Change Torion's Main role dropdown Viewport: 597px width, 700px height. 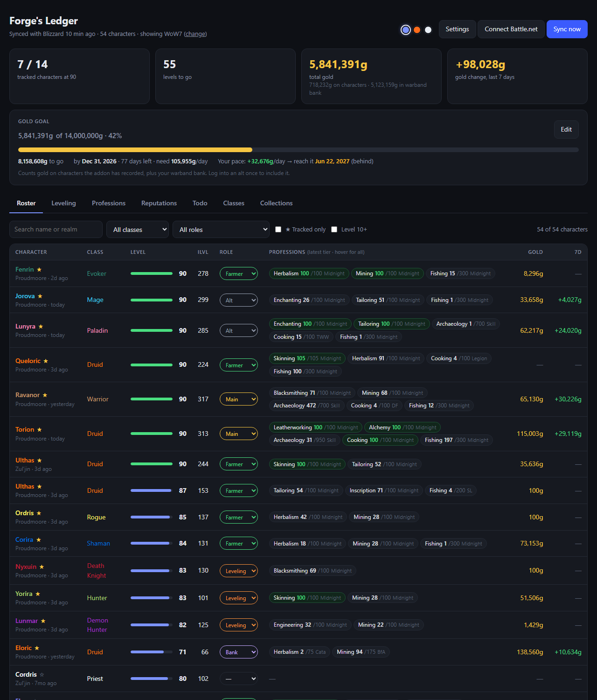click(x=239, y=434)
